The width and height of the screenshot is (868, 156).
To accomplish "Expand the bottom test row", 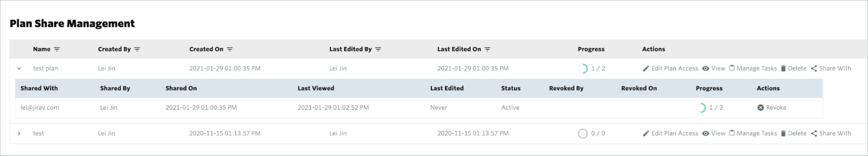I will (19, 133).
